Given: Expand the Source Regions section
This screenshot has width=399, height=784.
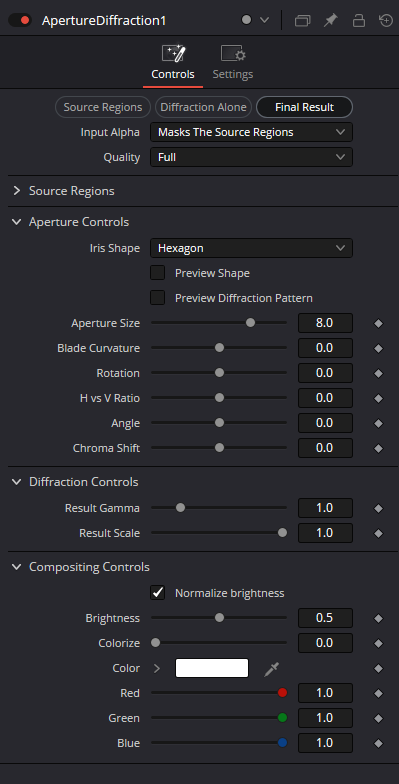Looking at the screenshot, I should point(17,191).
